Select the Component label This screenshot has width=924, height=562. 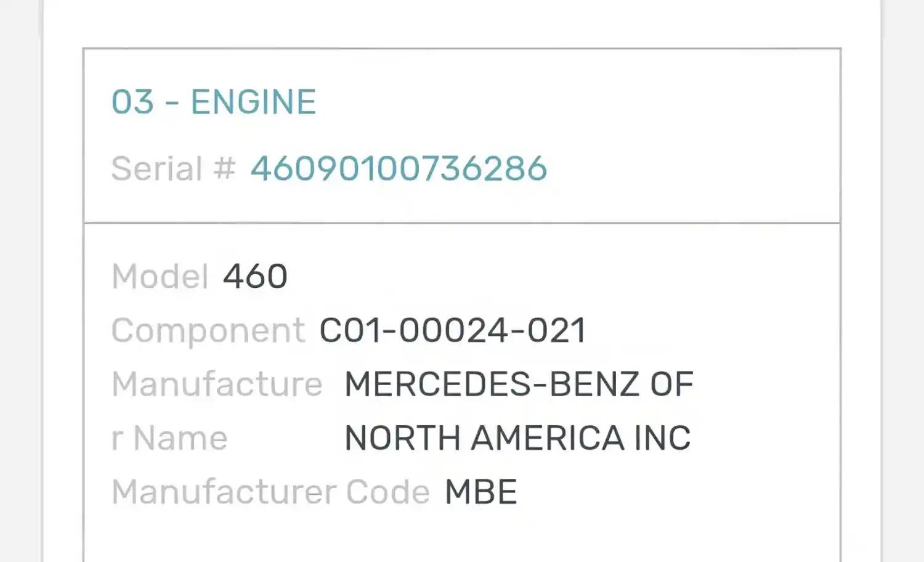pyautogui.click(x=208, y=331)
